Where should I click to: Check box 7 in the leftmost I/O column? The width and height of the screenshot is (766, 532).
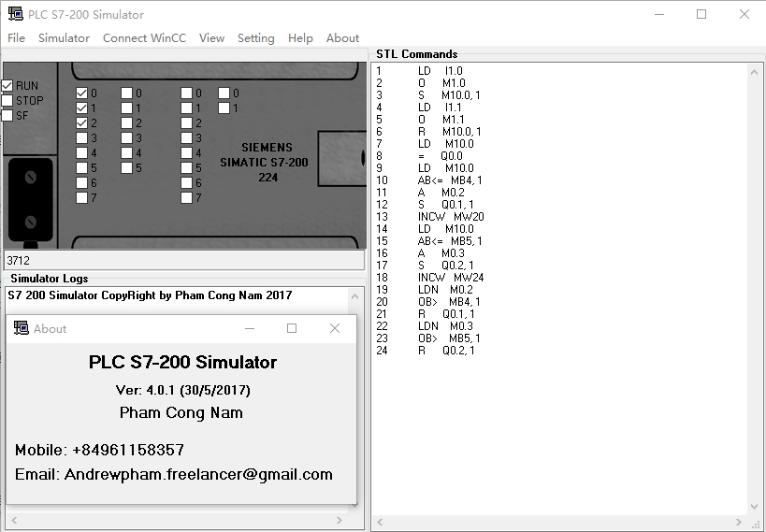(x=82, y=198)
